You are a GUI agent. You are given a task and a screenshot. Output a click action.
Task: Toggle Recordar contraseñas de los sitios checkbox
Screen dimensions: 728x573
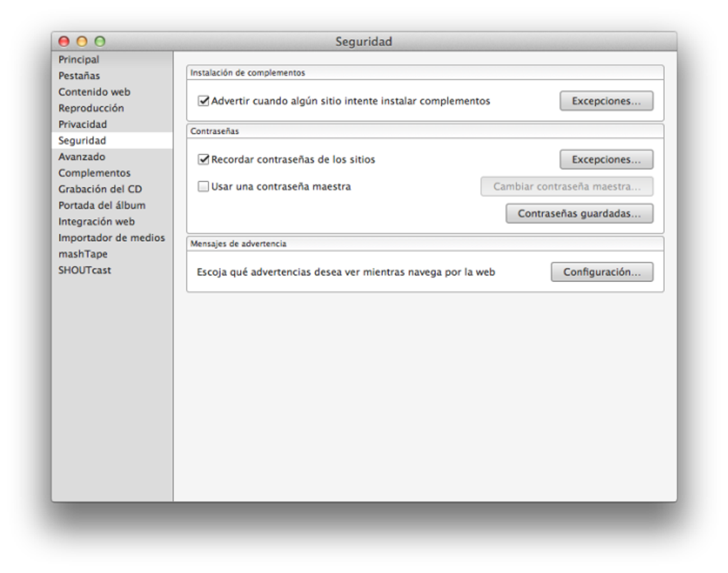[203, 159]
